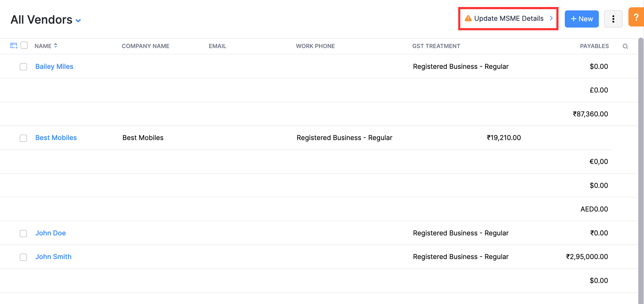Click the warning triangle beside Update MSME Details
The height and width of the screenshot is (304, 644).
coord(468,18)
